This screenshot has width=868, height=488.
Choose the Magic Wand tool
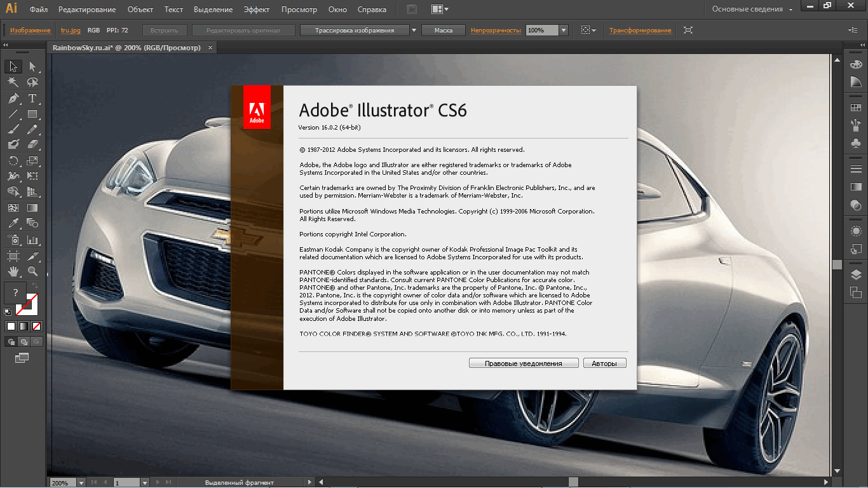coord(13,83)
